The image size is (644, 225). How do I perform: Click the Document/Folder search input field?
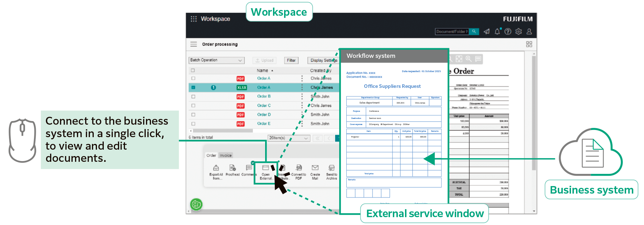coord(452,32)
